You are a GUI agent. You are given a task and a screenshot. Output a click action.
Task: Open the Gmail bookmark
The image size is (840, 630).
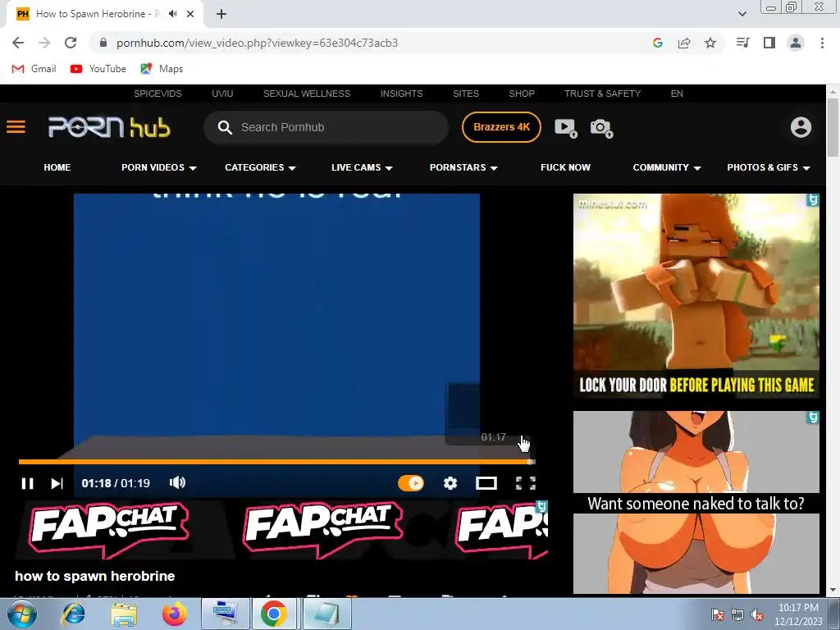[34, 69]
